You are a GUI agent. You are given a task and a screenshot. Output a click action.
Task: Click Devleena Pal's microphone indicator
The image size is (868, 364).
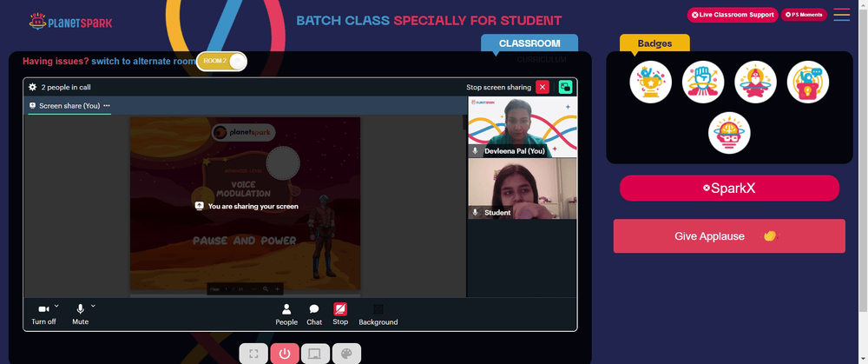click(x=475, y=150)
